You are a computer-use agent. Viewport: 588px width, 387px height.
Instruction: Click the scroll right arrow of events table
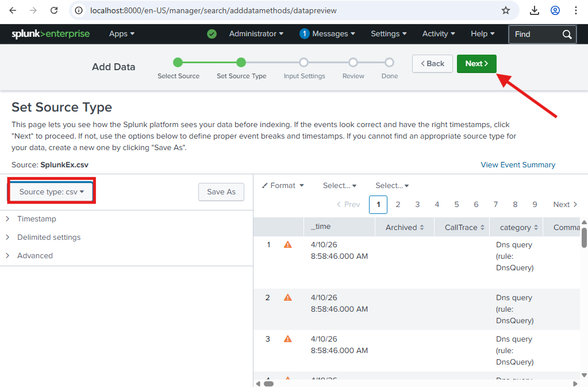(575, 384)
